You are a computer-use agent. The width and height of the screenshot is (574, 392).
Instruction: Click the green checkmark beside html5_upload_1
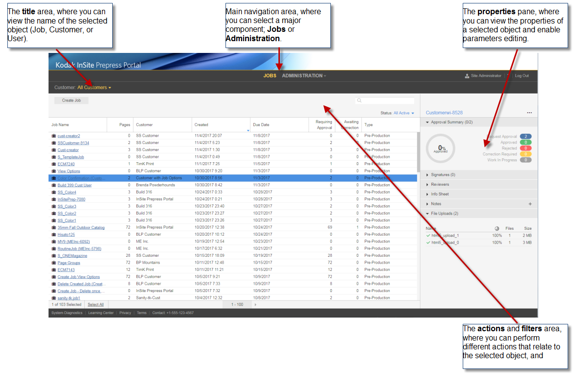(428, 236)
